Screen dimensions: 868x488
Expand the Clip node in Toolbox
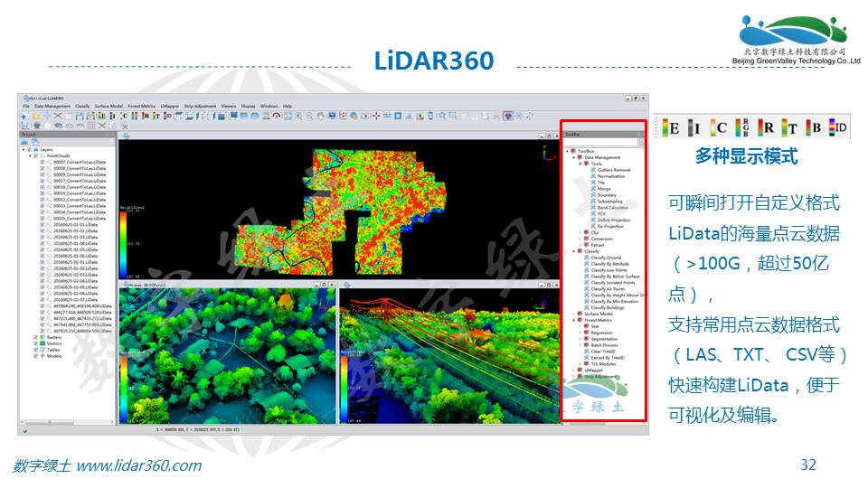[x=580, y=232]
